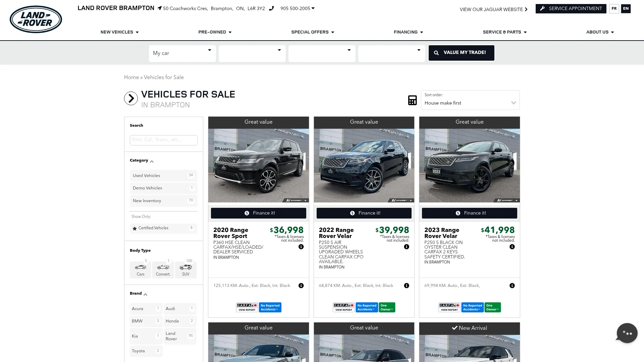Open the Special Offers menu

point(313,32)
